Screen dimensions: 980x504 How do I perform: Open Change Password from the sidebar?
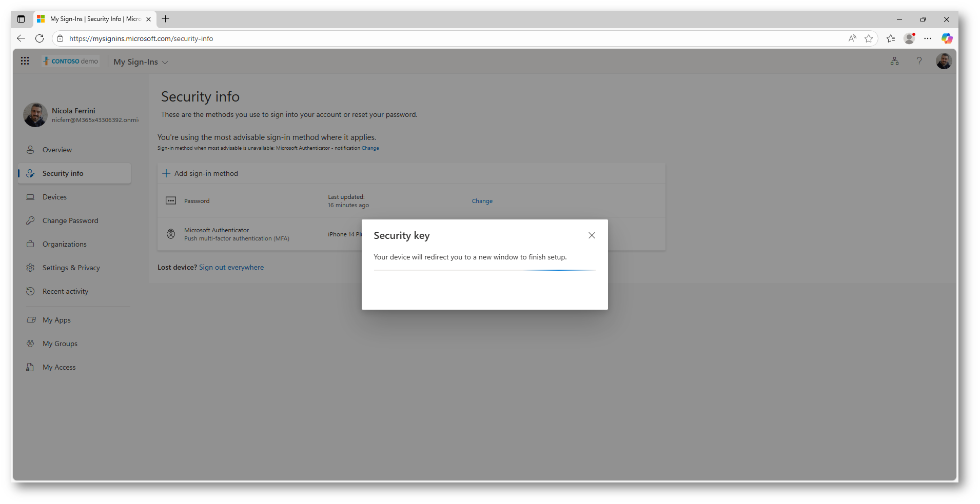click(70, 220)
